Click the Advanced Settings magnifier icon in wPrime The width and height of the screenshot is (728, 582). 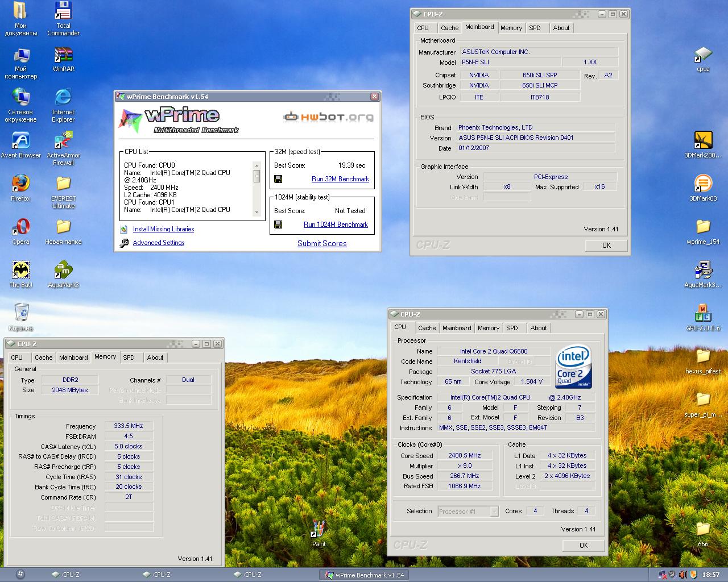coord(124,243)
